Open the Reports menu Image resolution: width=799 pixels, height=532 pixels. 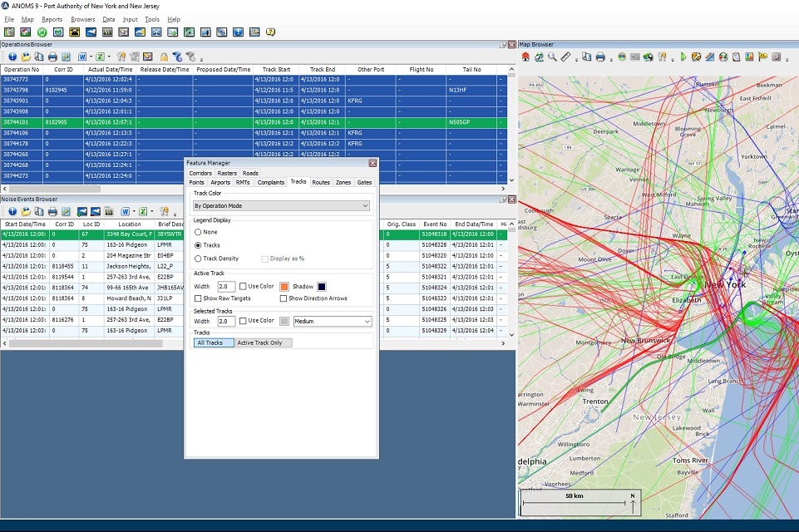point(52,19)
